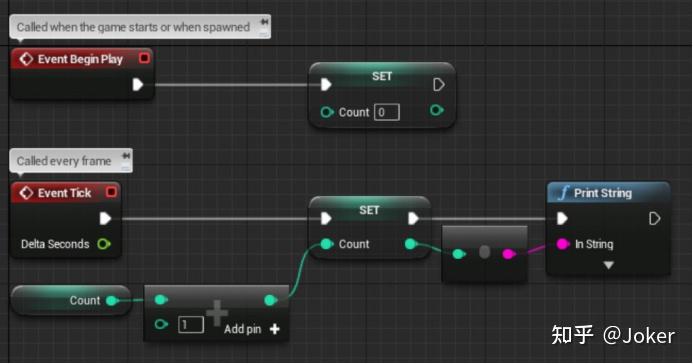Click exec output pin of Event Begin Play
The height and width of the screenshot is (364, 693).
coord(138,85)
